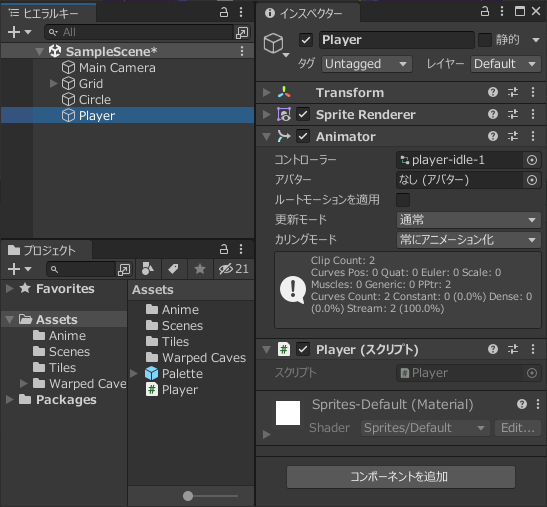
Task: Open the Untagged tag dropdown
Action: point(366,64)
